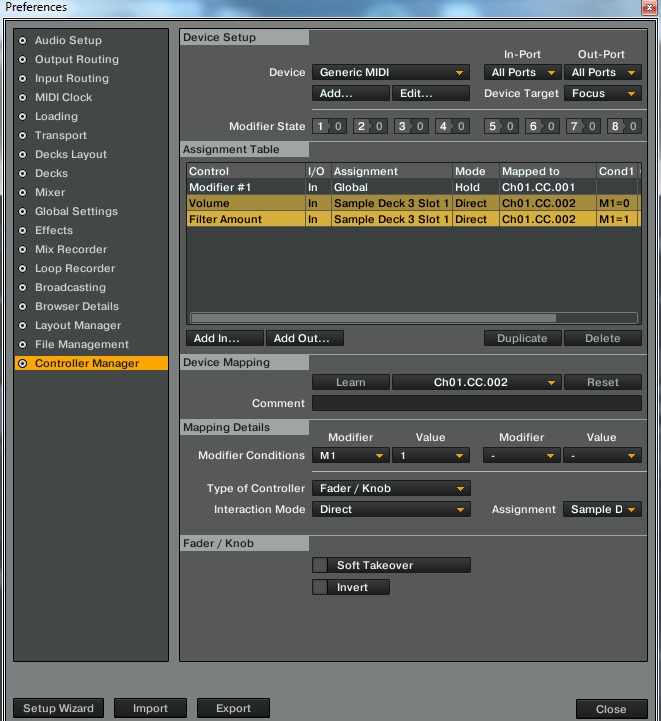The width and height of the screenshot is (661, 721).
Task: Click Modifier State indicator 1
Action: pyautogui.click(x=330, y=126)
